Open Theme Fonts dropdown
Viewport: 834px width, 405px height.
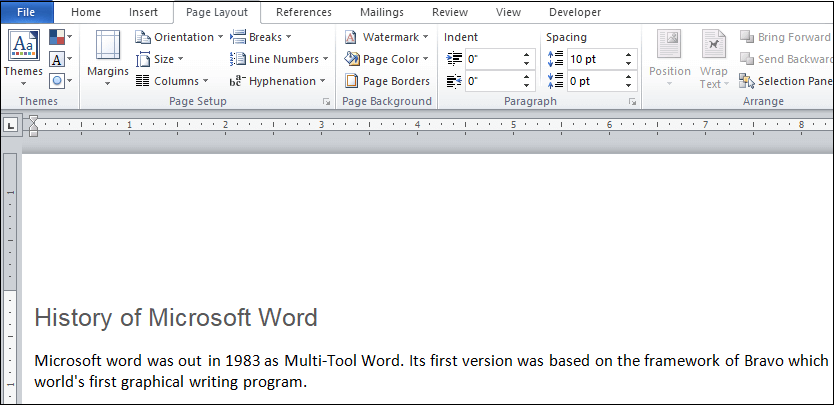(x=61, y=59)
